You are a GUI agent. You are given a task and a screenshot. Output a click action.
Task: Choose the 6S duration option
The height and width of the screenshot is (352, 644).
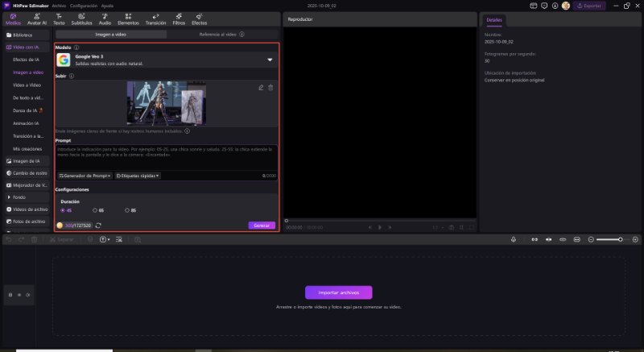click(x=97, y=210)
